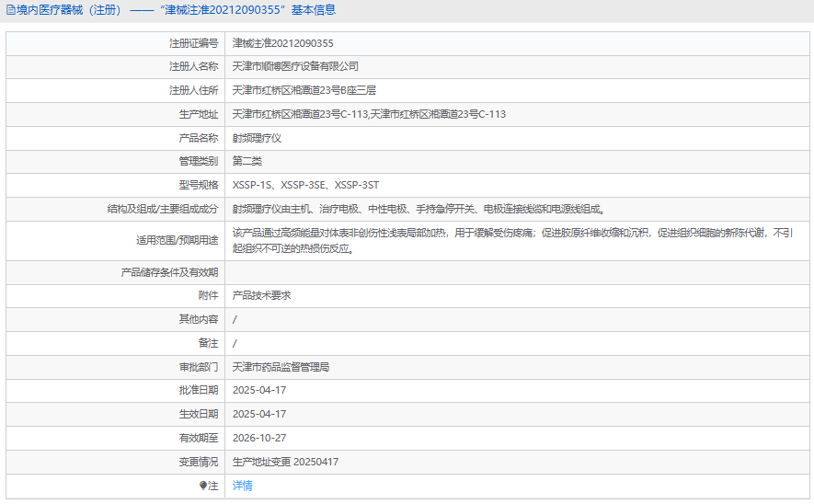This screenshot has width=814, height=504.
Task: Select the structure description starting 射频理疗仪由主机
Action: [418, 209]
